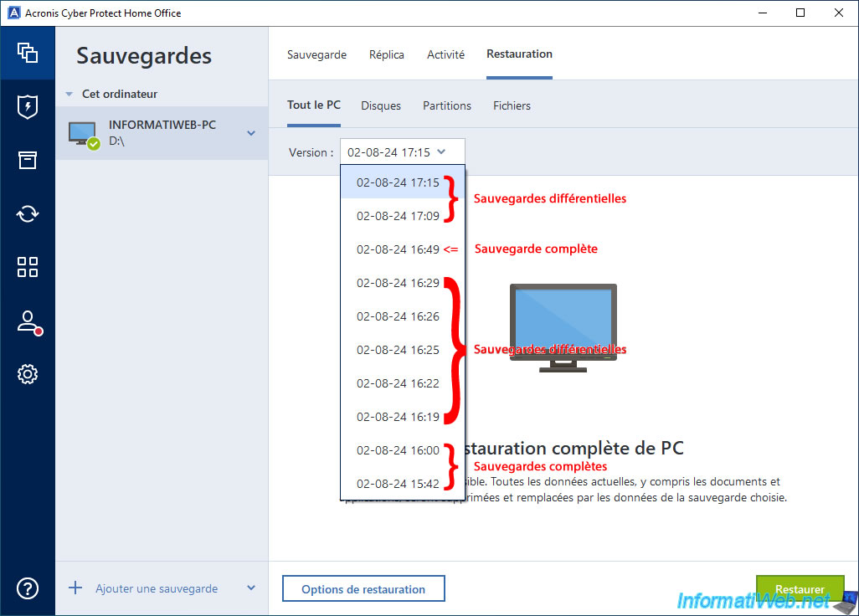Click the green Restaurer button
The height and width of the screenshot is (616, 859).
point(800,589)
